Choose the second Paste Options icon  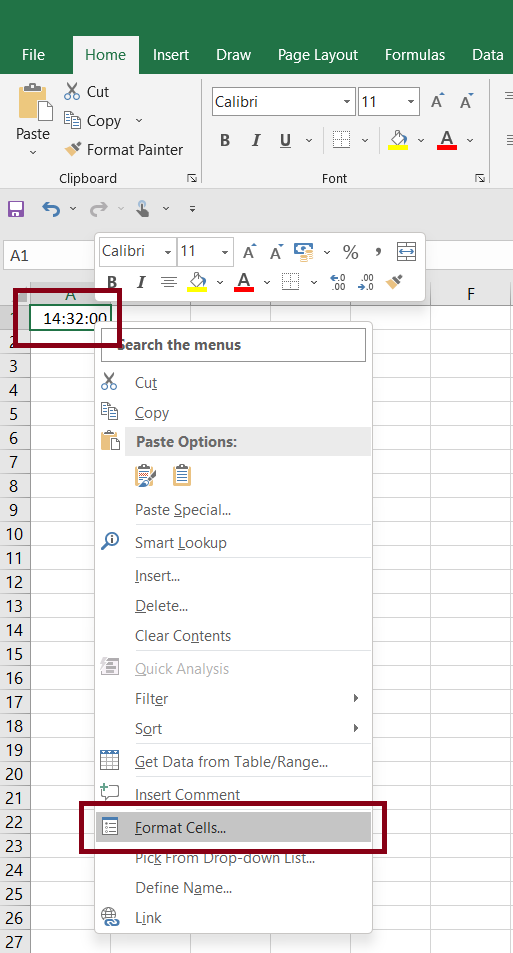click(182, 475)
